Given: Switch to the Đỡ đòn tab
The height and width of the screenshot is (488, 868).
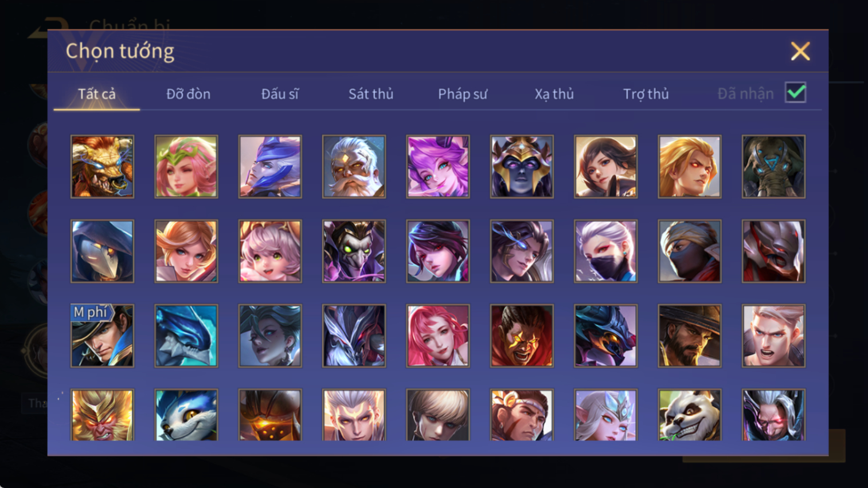Looking at the screenshot, I should [x=188, y=94].
